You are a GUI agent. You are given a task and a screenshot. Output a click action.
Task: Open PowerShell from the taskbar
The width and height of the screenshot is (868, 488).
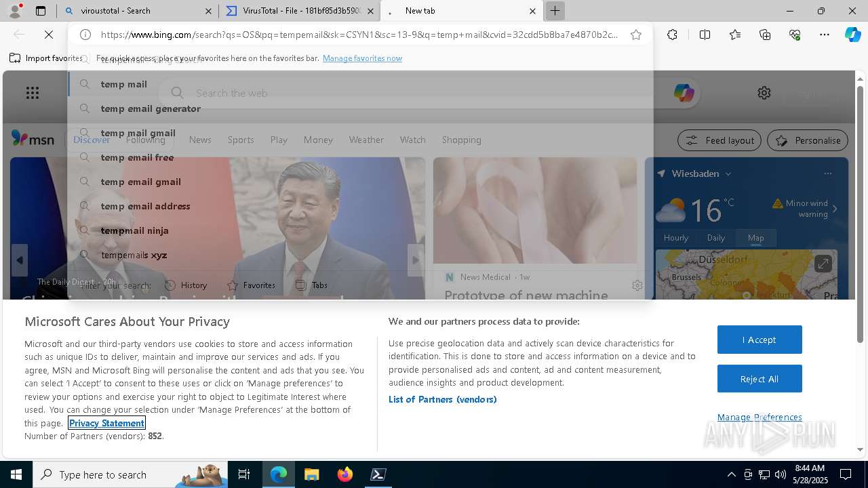click(378, 474)
